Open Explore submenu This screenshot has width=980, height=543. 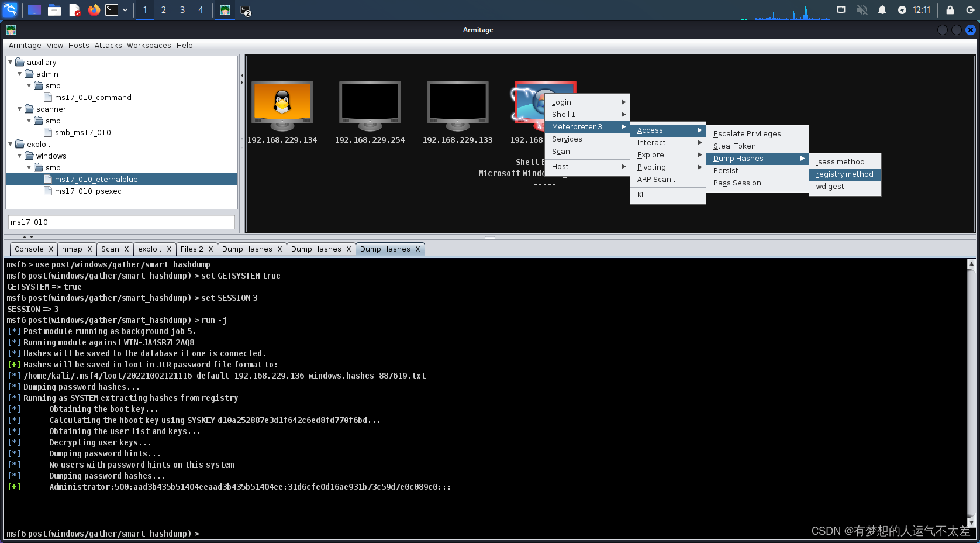click(668, 155)
